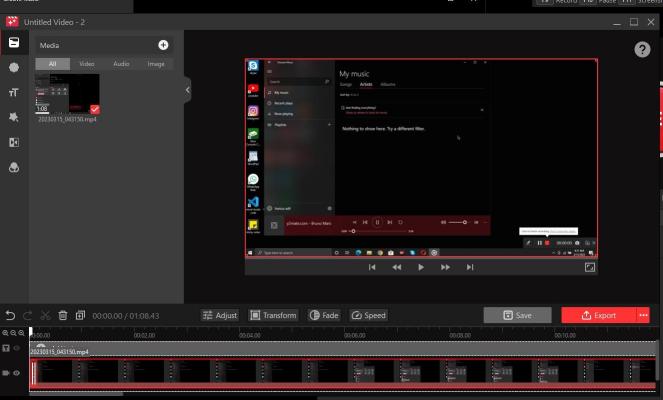The height and width of the screenshot is (400, 663).
Task: Click the scissors cut icon
Action: (x=45, y=315)
